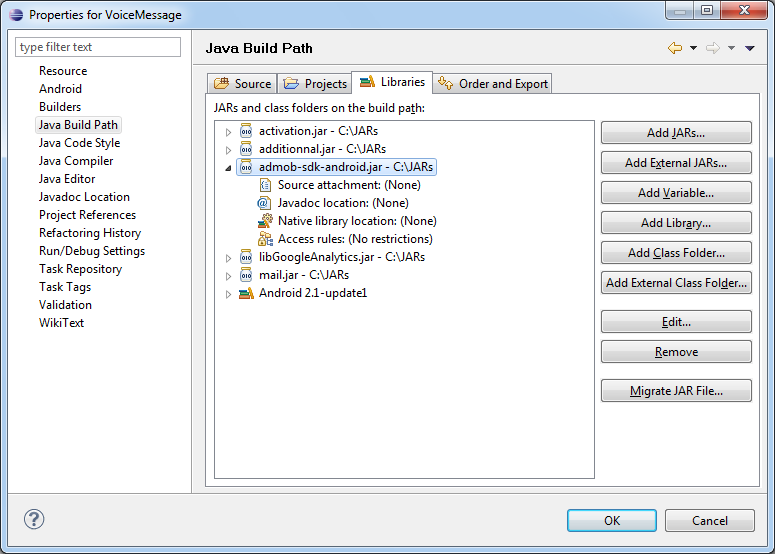
Task: Click the filter text input field
Action: pos(98,47)
